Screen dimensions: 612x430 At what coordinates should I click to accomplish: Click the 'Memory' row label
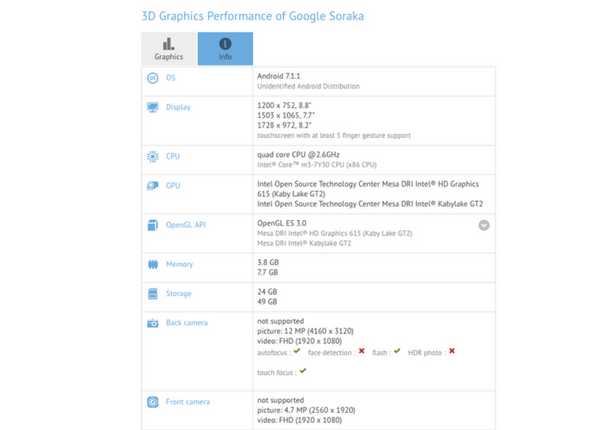pyautogui.click(x=179, y=265)
